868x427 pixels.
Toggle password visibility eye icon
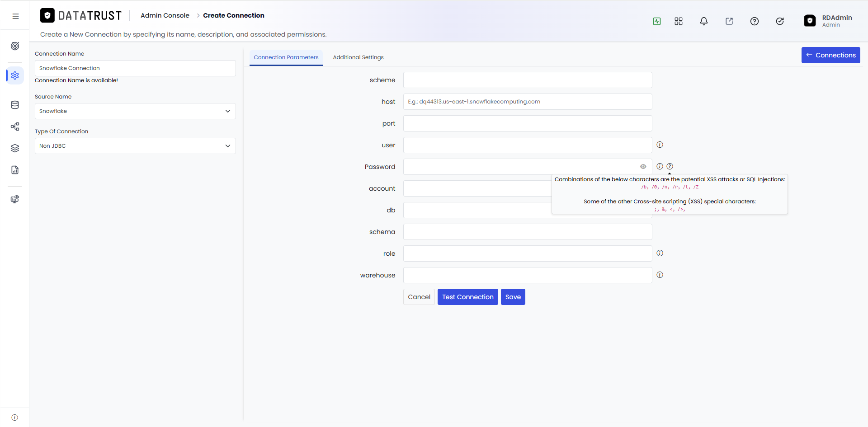[x=643, y=167]
